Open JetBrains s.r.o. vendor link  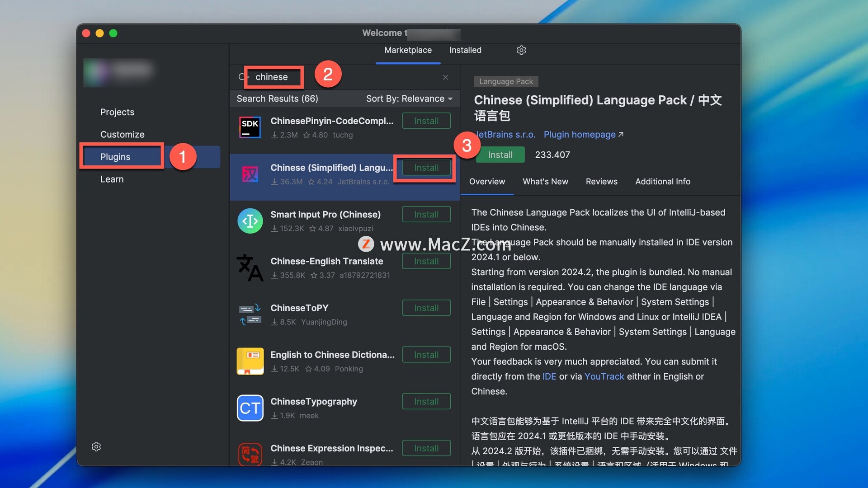coord(505,135)
